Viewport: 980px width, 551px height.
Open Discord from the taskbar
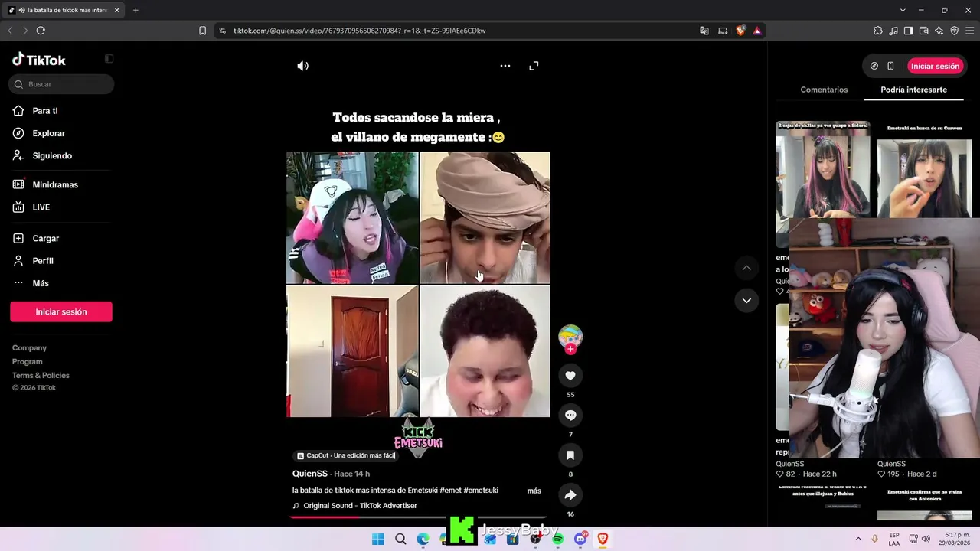[580, 540]
